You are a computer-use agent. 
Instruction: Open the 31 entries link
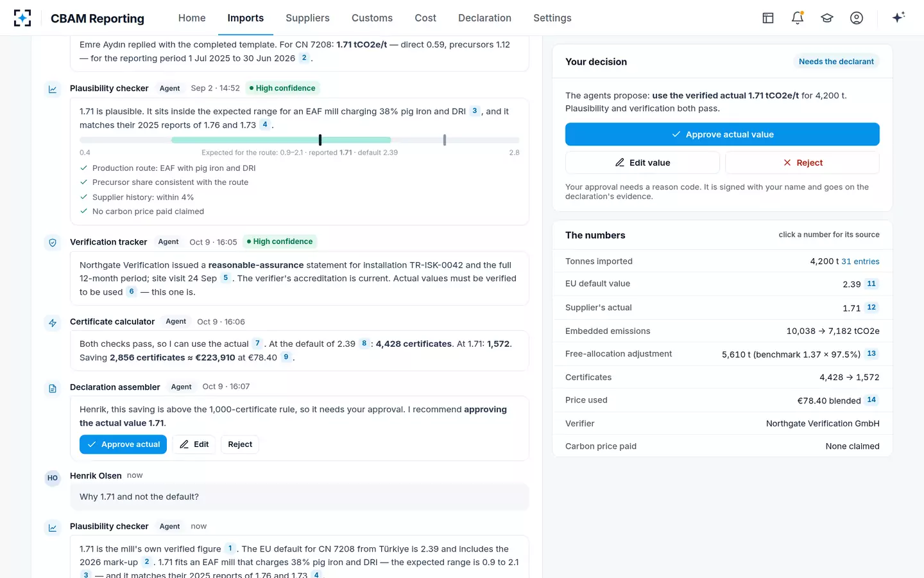pos(860,261)
